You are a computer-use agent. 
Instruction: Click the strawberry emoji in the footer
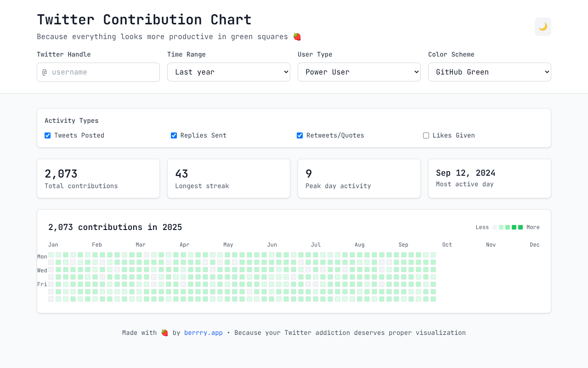[164, 332]
